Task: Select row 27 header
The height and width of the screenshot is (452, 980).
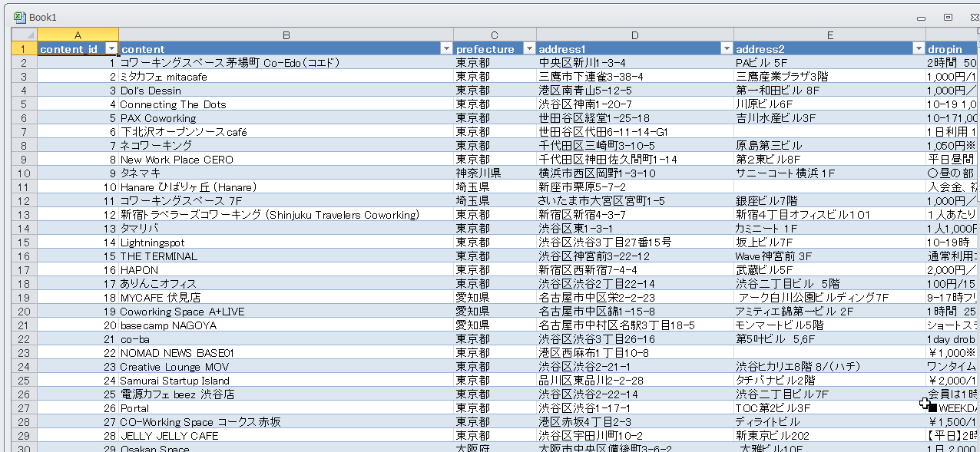Action: coord(24,407)
